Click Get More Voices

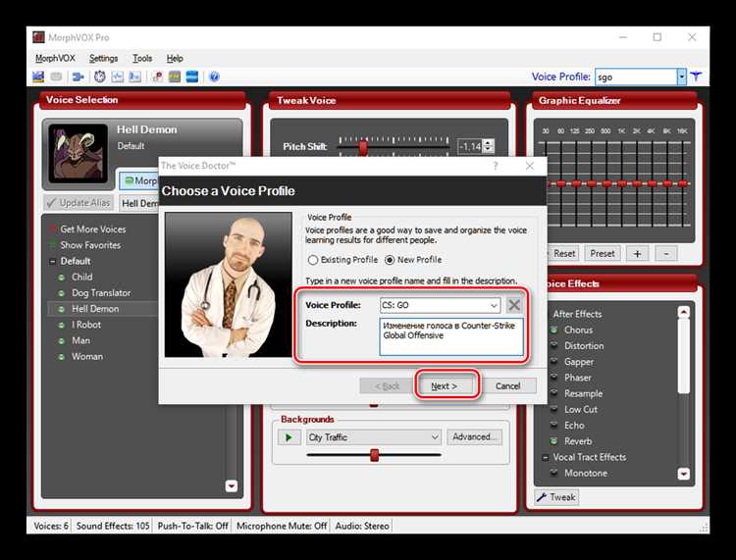(93, 229)
